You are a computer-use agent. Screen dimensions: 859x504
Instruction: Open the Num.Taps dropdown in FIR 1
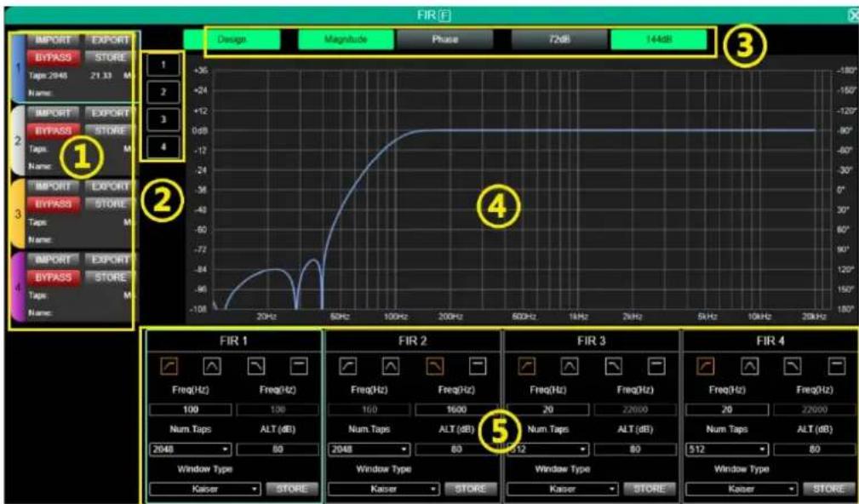pyautogui.click(x=191, y=450)
